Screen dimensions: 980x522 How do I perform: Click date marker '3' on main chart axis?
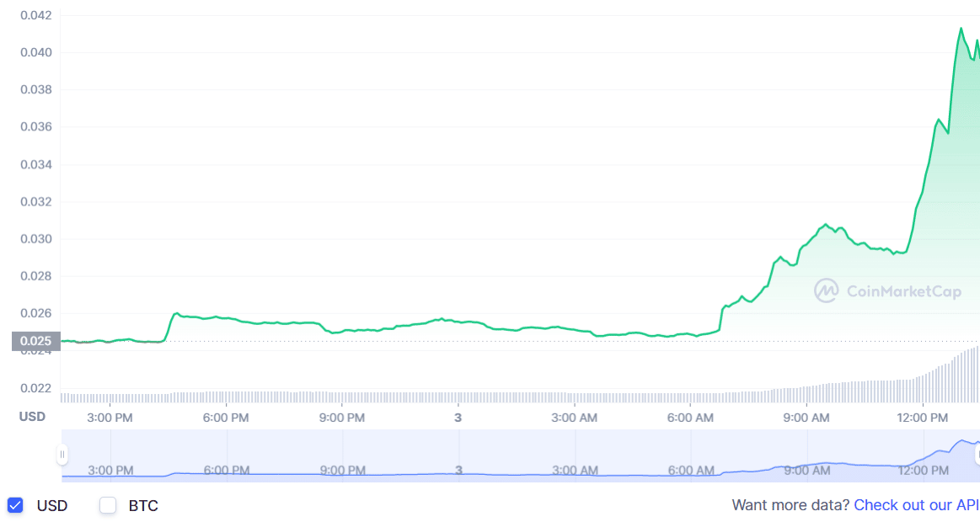pos(458,417)
